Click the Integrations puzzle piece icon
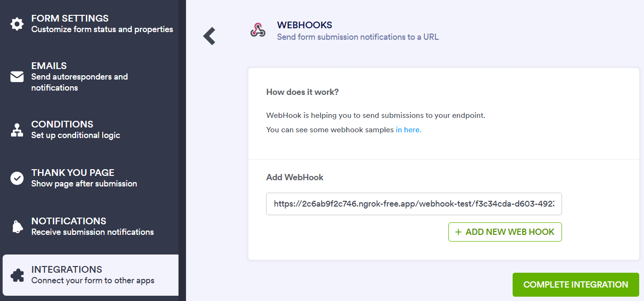 tap(17, 275)
